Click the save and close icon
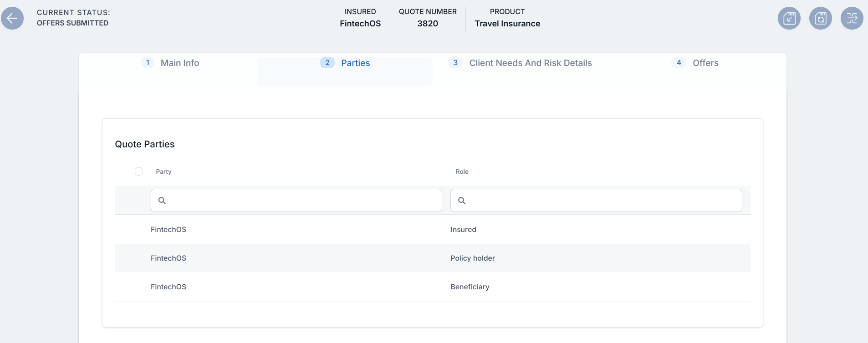 789,18
